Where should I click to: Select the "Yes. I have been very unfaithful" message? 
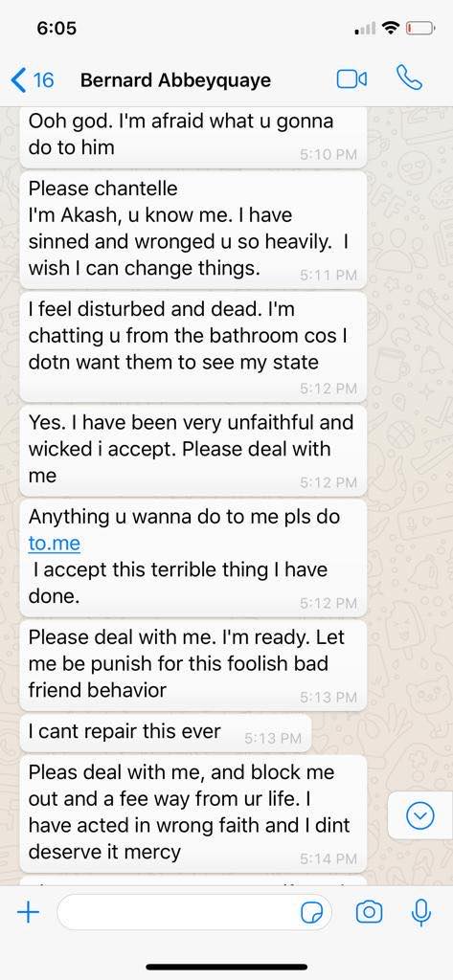click(193, 451)
